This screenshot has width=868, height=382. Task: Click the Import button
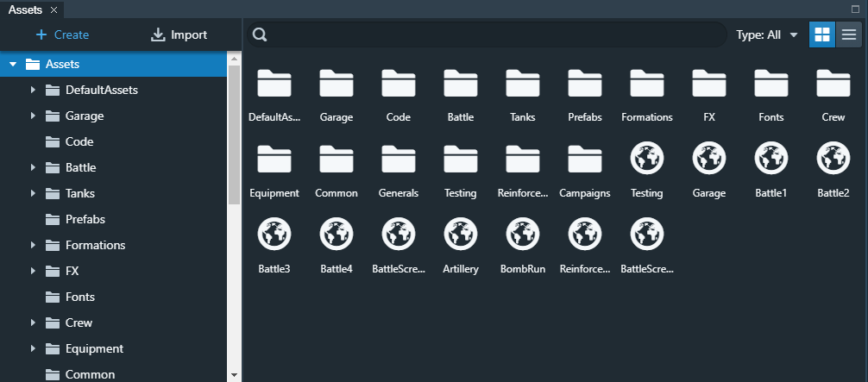[179, 34]
